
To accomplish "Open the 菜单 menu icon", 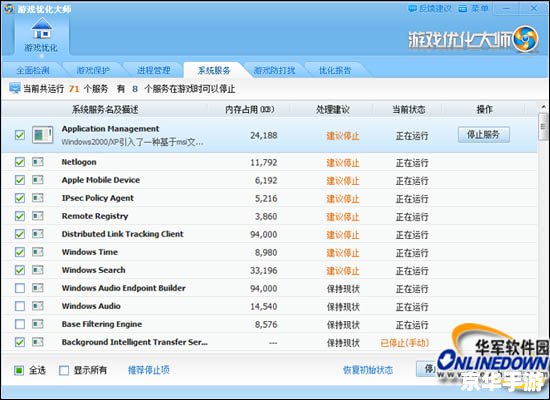I will coord(463,8).
